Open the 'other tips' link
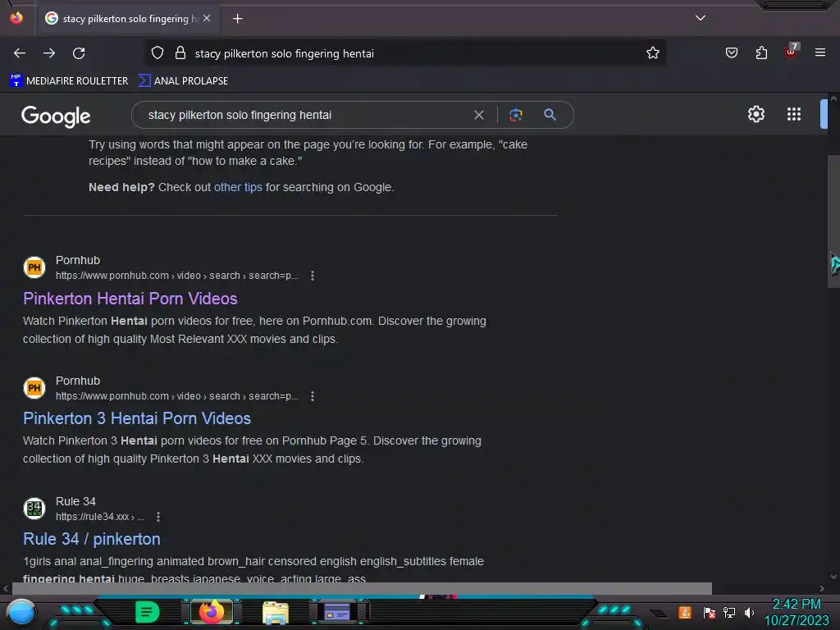The height and width of the screenshot is (630, 840). click(x=238, y=187)
